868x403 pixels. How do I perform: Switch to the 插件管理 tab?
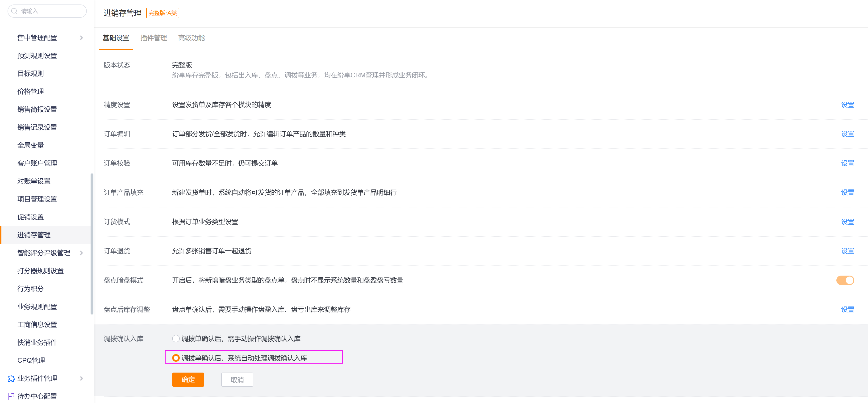click(153, 38)
